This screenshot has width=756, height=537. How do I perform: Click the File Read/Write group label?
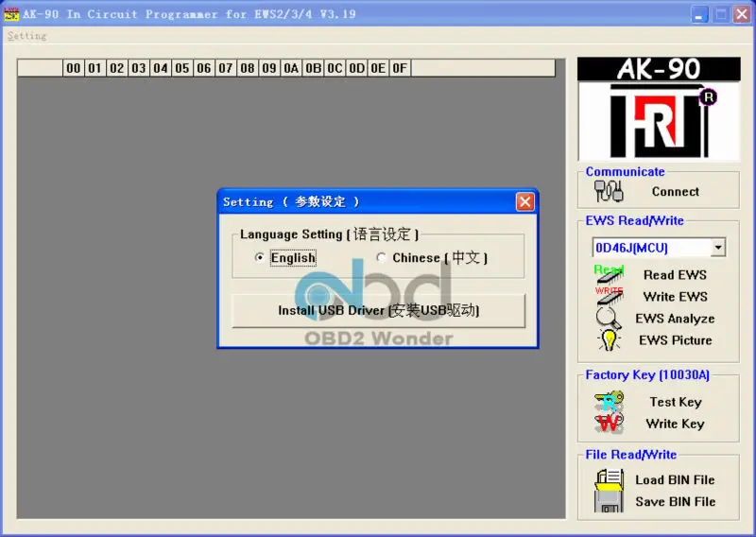pyautogui.click(x=630, y=455)
